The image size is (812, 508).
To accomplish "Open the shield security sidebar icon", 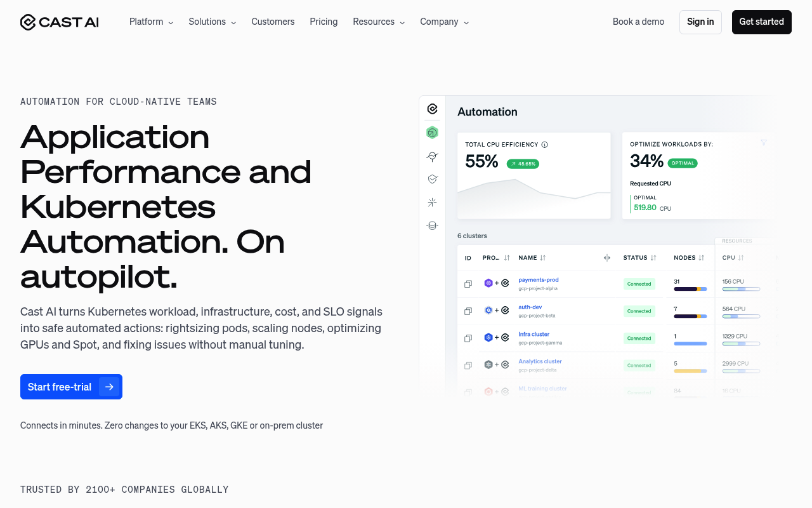I will point(433,180).
